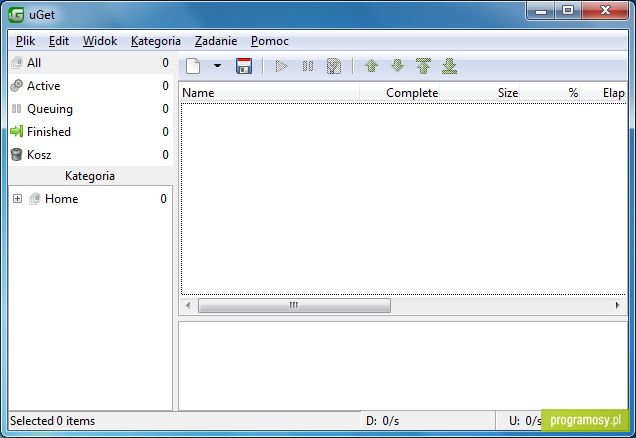
Task: Maximize the uGet window
Action: pyautogui.click(x=568, y=11)
